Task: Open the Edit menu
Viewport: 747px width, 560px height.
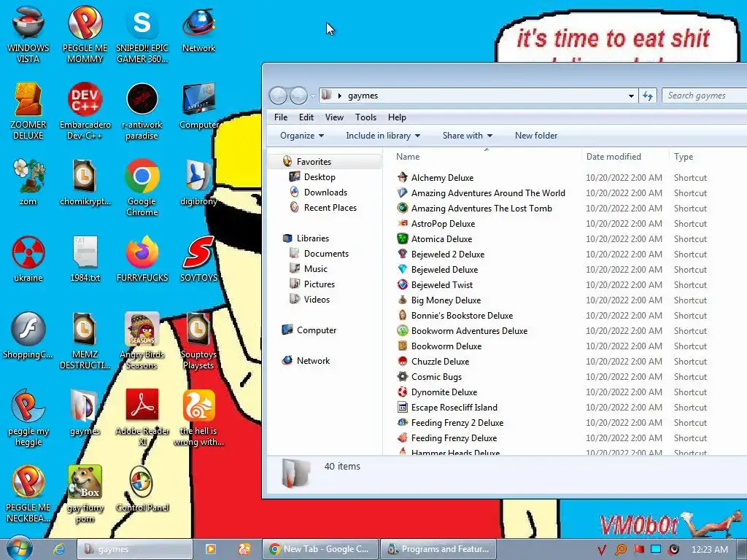Action: [x=306, y=117]
